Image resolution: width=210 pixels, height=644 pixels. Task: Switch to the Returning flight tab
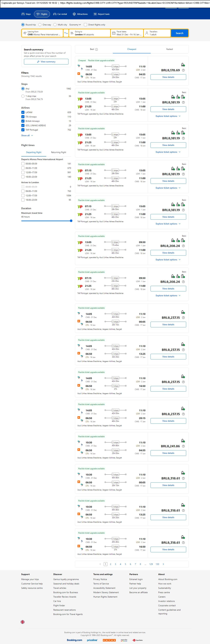point(59,152)
